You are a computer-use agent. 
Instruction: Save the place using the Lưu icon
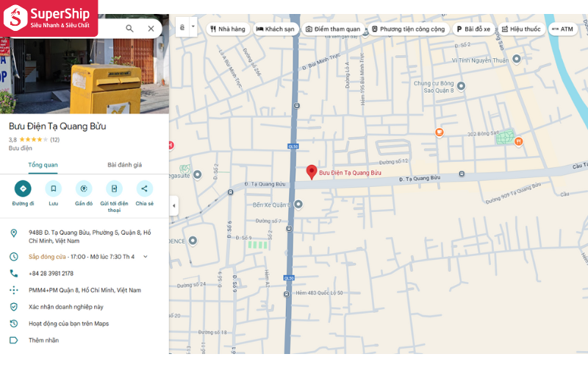[x=53, y=188]
